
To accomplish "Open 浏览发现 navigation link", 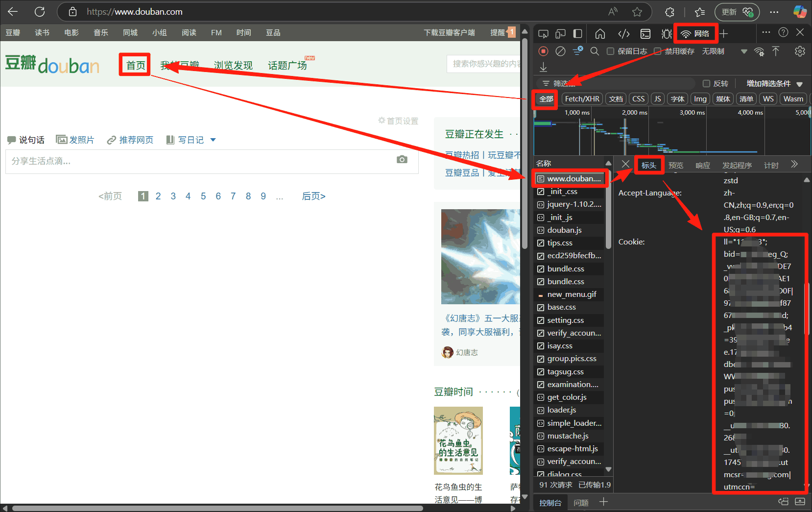I will click(233, 65).
